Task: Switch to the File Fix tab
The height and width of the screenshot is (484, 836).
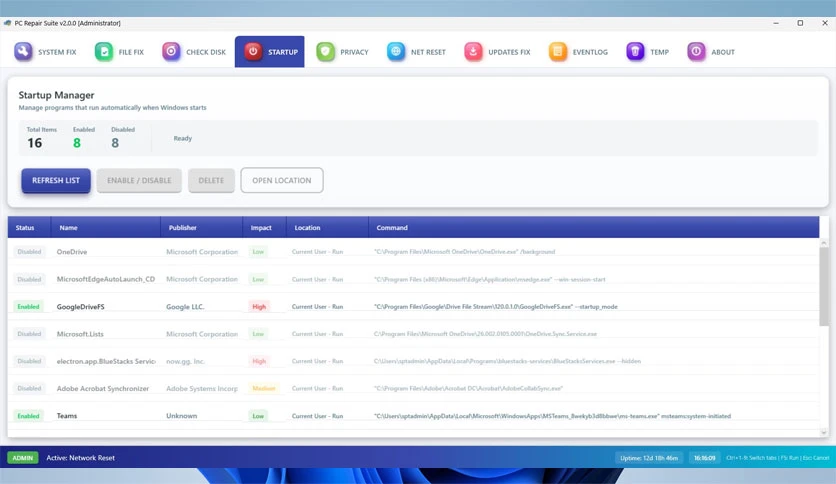Action: (119, 52)
